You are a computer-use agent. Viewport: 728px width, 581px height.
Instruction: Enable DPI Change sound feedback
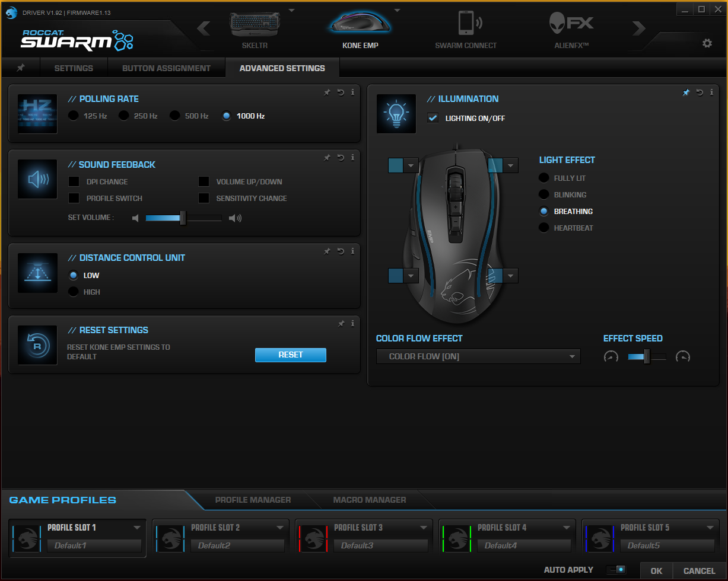tap(74, 181)
